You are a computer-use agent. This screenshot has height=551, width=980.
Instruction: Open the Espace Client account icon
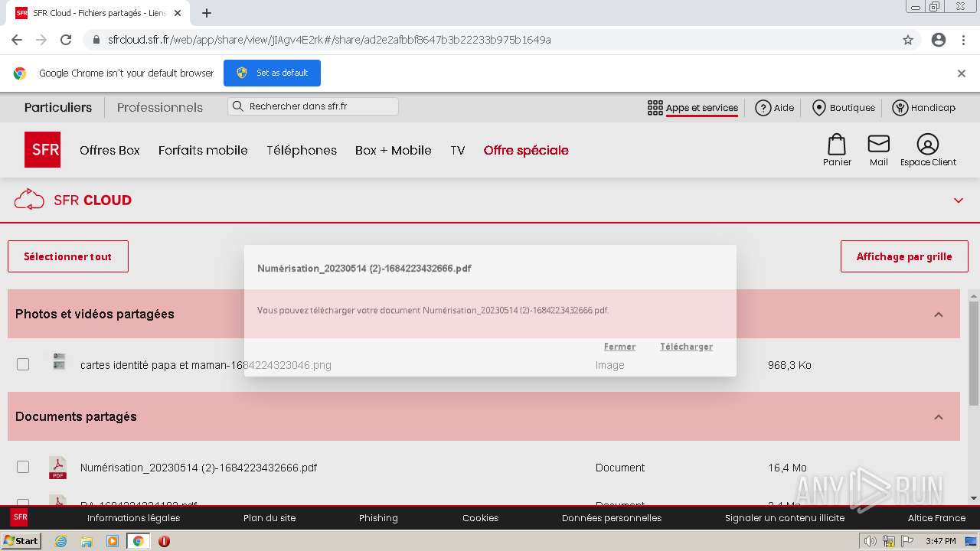click(928, 150)
